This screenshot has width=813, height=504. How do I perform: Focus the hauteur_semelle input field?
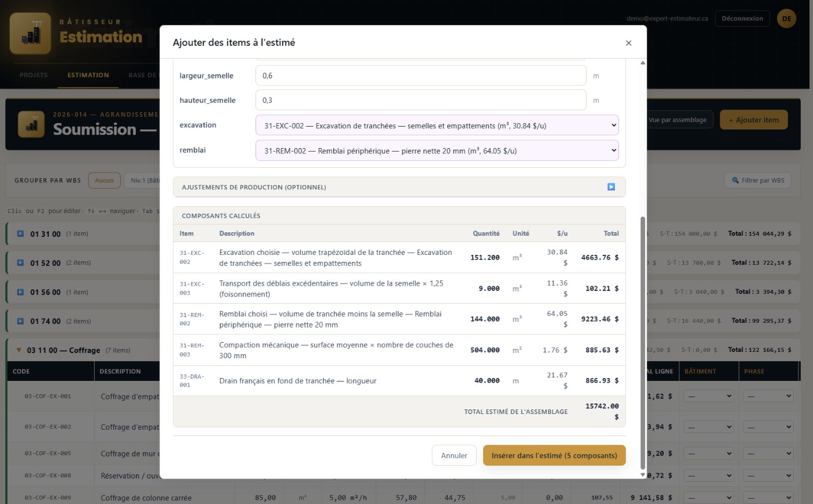(420, 100)
